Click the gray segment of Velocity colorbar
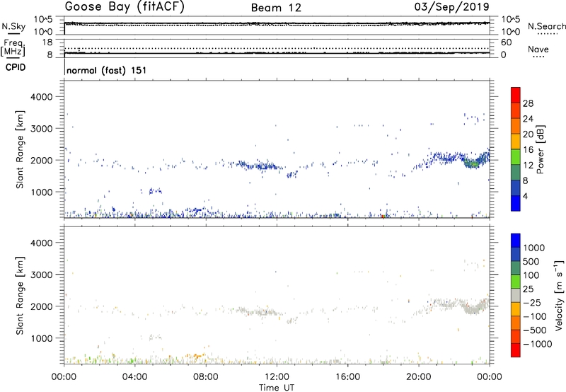 516,296
